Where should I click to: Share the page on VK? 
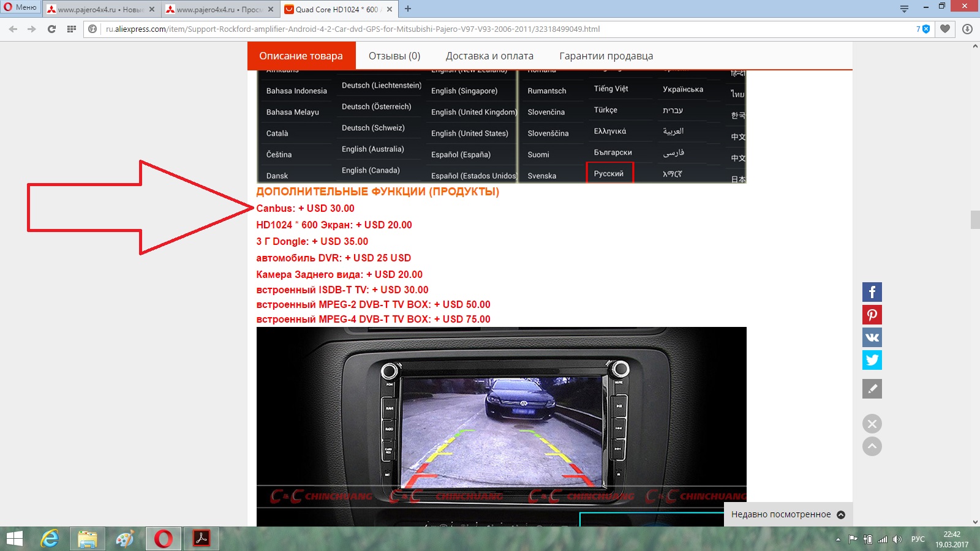click(872, 337)
